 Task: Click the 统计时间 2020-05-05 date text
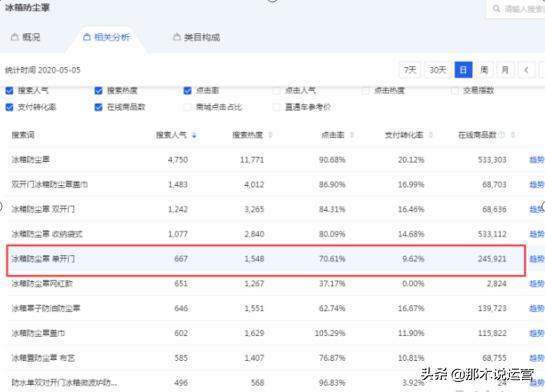click(x=43, y=70)
